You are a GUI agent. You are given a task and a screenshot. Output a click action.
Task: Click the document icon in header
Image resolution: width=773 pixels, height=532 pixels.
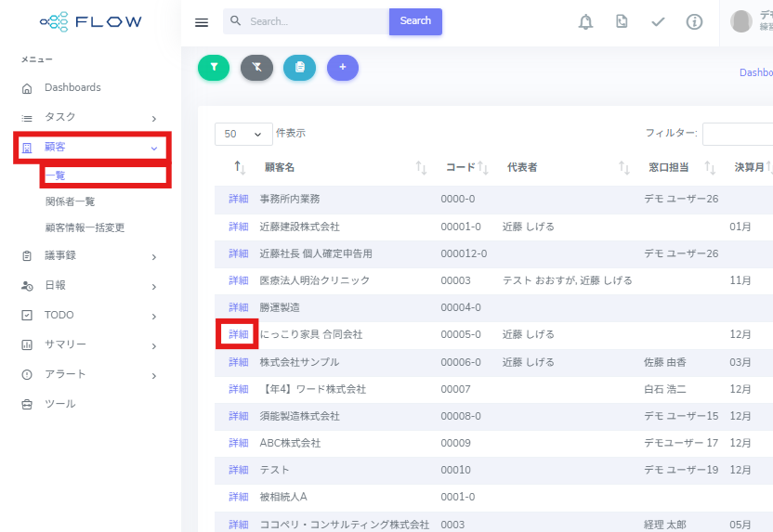pos(622,21)
